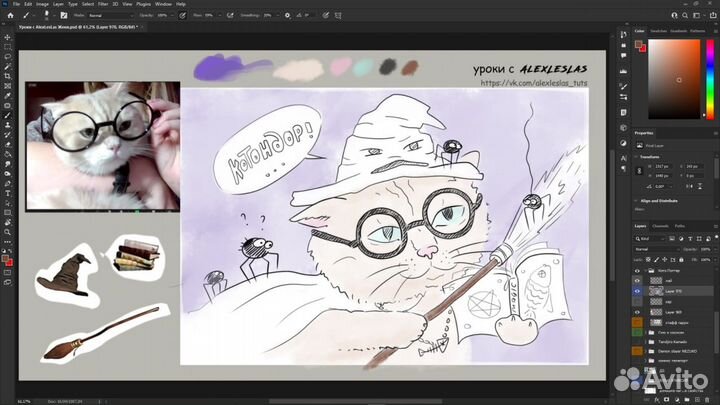Delete layer with trash icon
Viewport: 720px width, 405px height.
pos(707,400)
